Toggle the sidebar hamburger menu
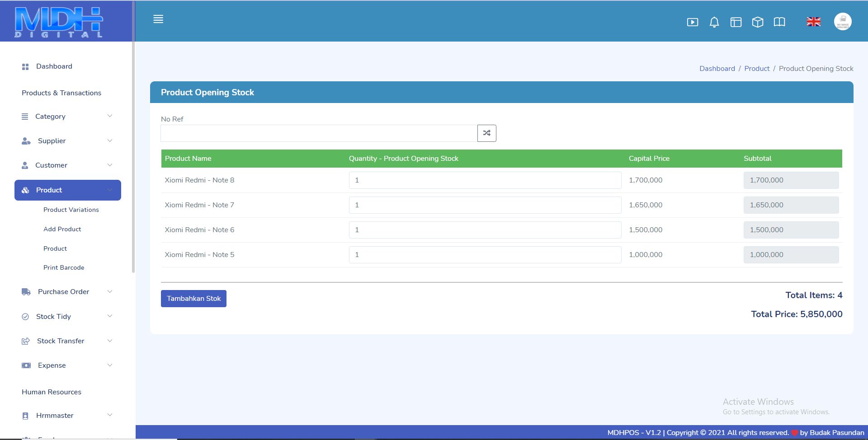 pyautogui.click(x=158, y=19)
